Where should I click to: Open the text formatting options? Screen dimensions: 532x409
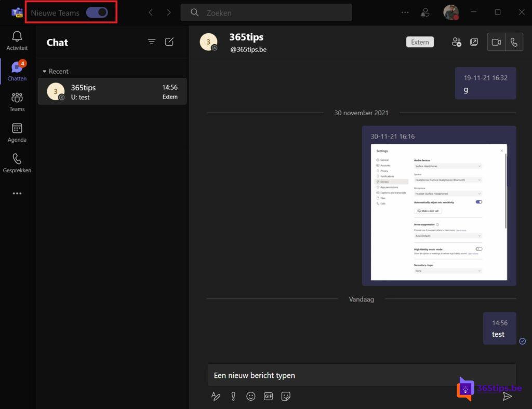(216, 396)
